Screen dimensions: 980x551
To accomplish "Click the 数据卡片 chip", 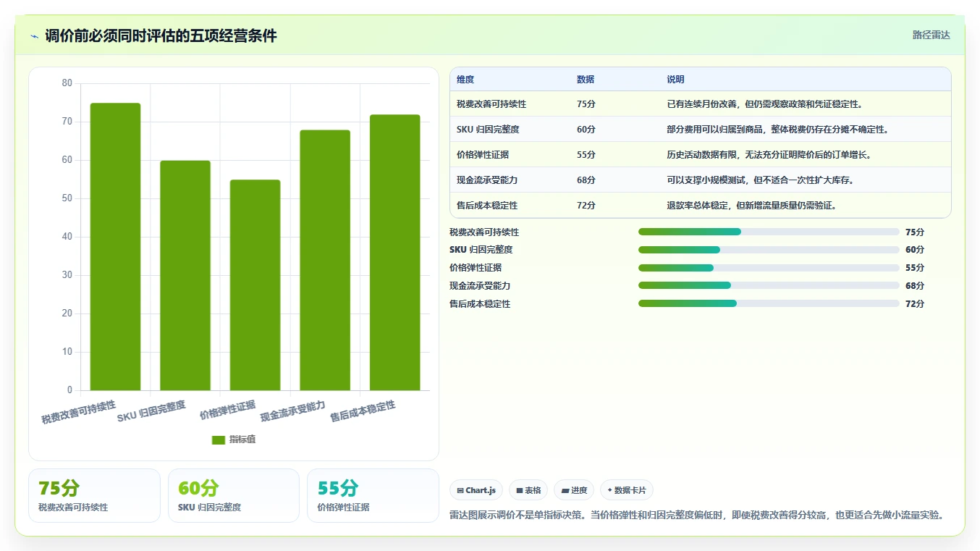I will (x=627, y=490).
